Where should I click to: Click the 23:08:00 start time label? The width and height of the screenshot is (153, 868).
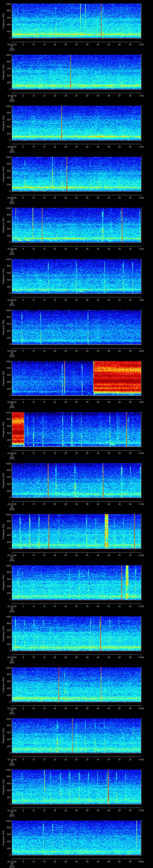point(12,402)
